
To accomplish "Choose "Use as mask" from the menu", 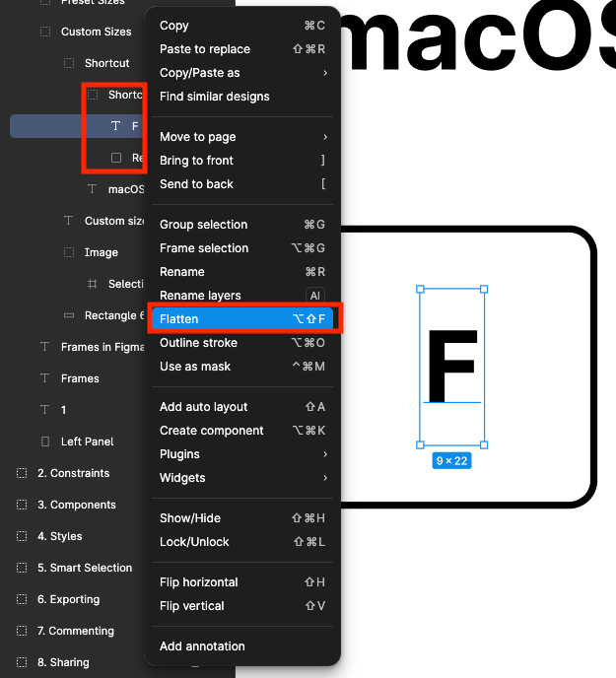I will pyautogui.click(x=195, y=367).
